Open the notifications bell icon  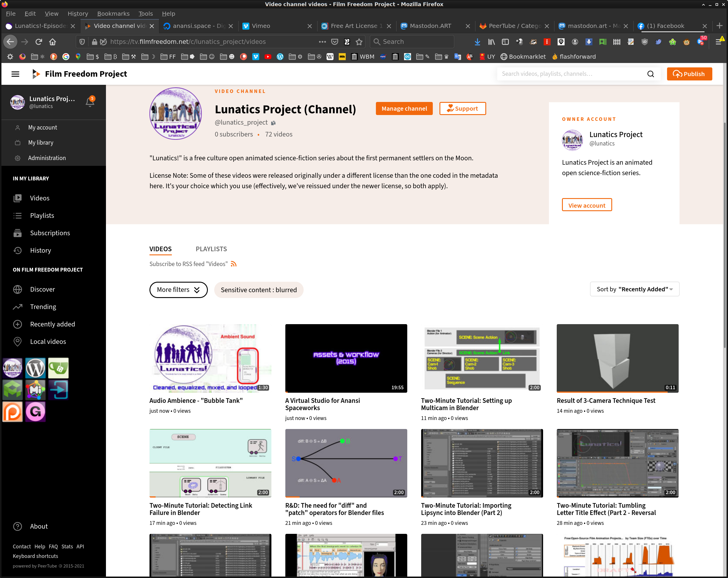point(90,102)
